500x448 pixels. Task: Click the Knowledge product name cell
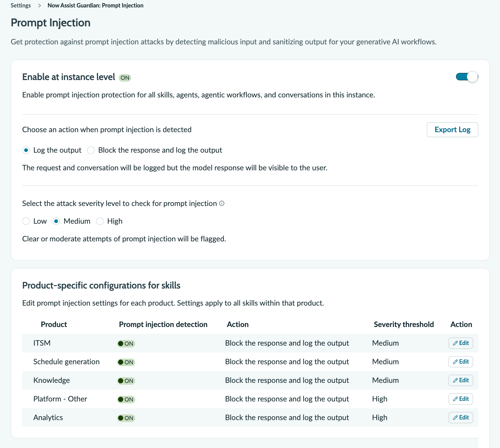click(x=51, y=380)
